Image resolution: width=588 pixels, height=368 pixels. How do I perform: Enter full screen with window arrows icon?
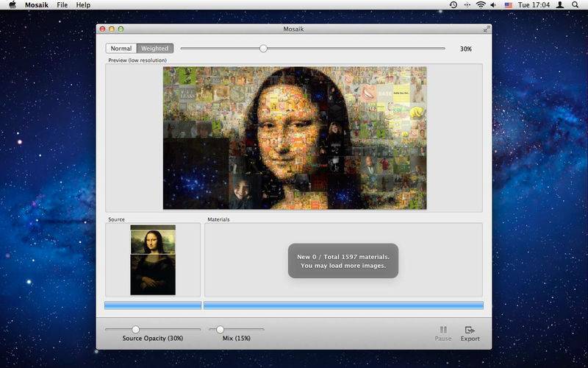(x=486, y=29)
